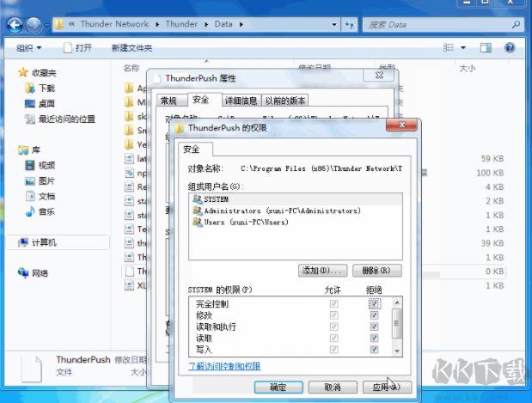Open recent pages dropdown beside forward arrow

(46, 25)
